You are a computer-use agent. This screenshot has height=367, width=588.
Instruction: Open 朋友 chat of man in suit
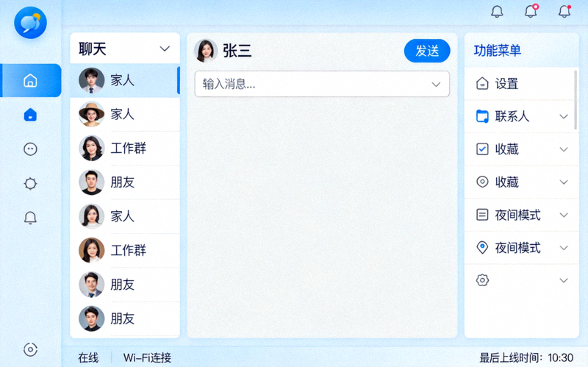click(x=125, y=285)
